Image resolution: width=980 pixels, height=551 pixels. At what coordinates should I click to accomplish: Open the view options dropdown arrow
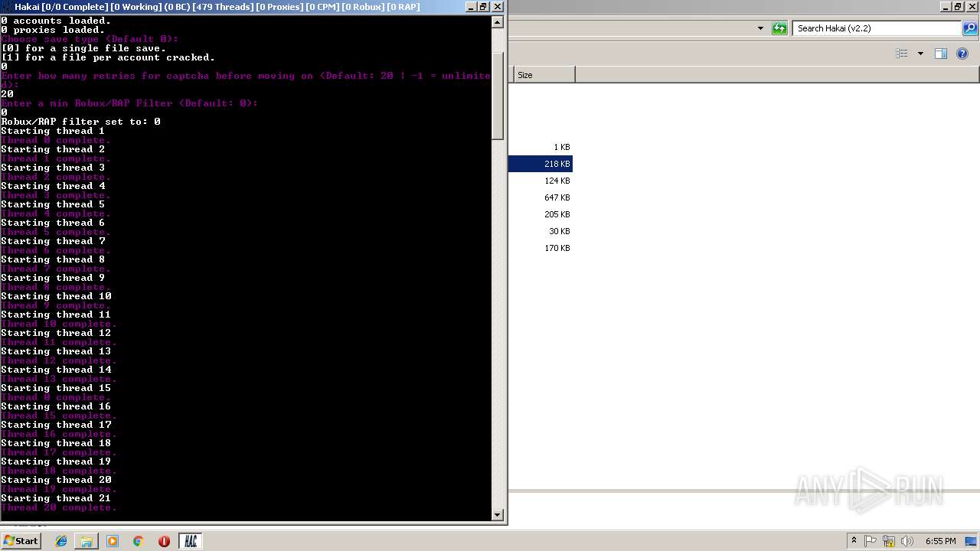920,54
